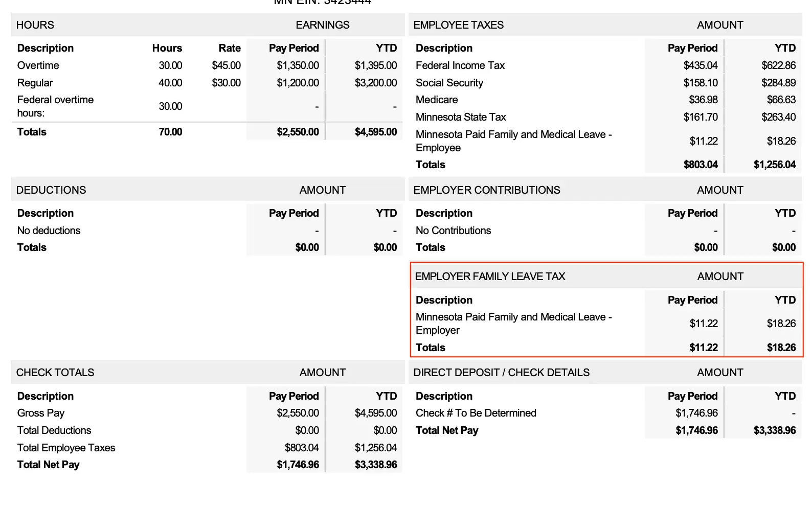Screen dimensions: 812x506
Task: Select Federal overtime hours label
Action: [x=55, y=106]
